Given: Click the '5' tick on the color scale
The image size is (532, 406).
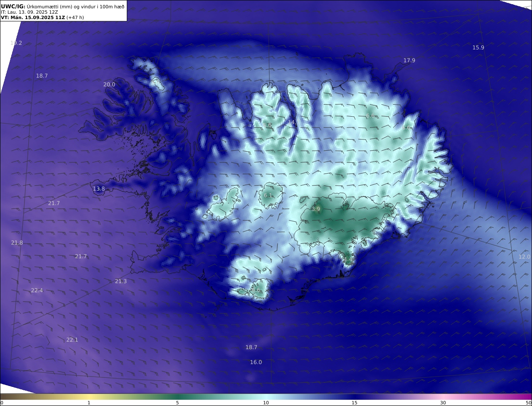Looking at the screenshot, I should pyautogui.click(x=177, y=403).
